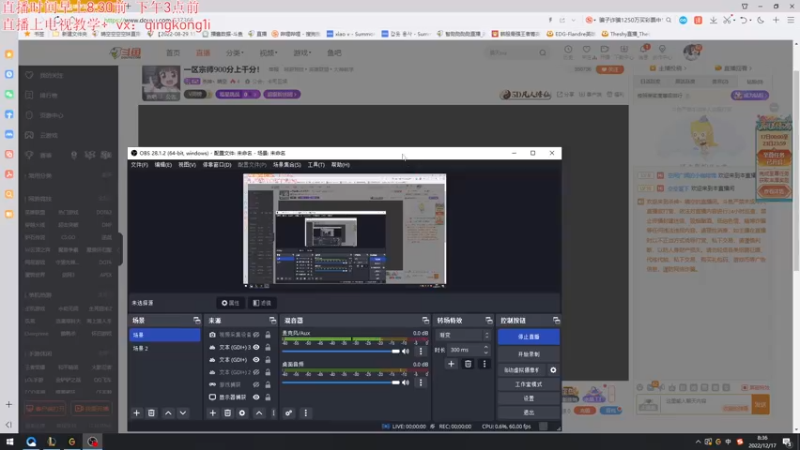Click the 退出 exit button
The width and height of the screenshot is (800, 450).
click(529, 412)
